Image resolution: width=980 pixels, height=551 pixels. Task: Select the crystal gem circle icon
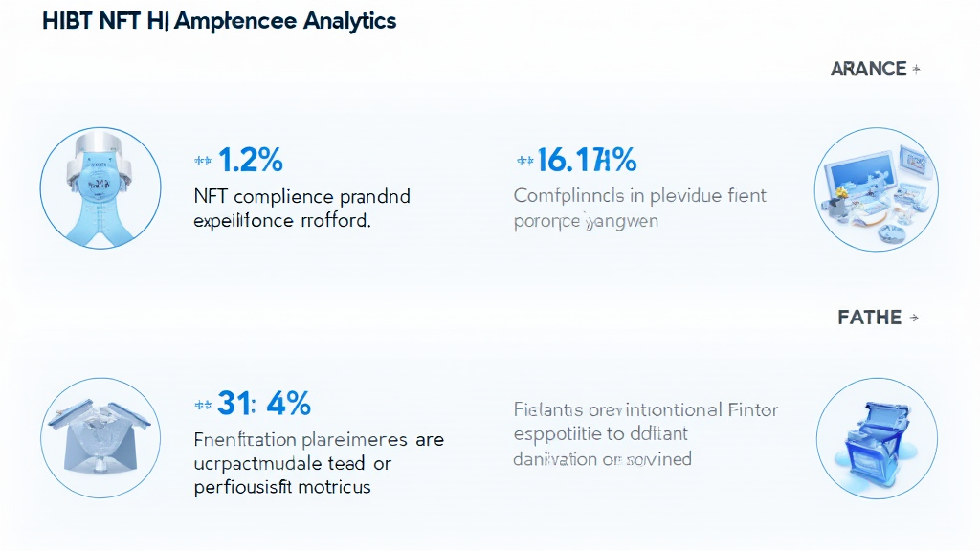point(100,435)
